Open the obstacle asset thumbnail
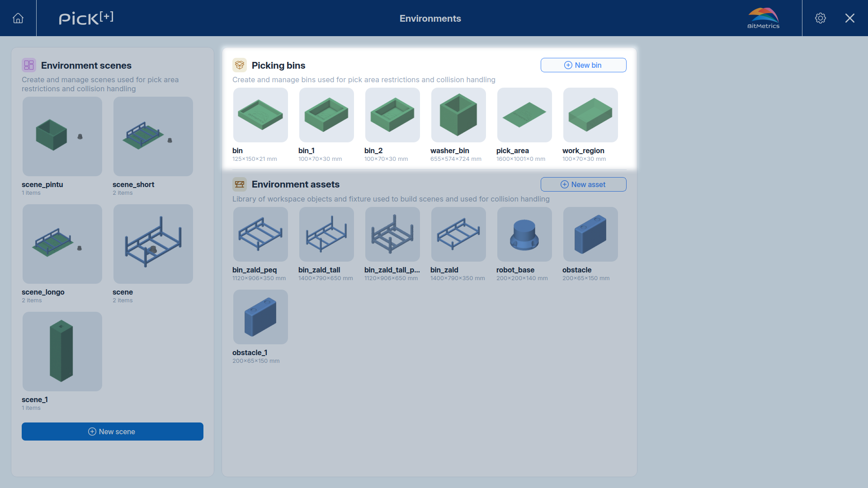The width and height of the screenshot is (868, 488). pos(590,235)
